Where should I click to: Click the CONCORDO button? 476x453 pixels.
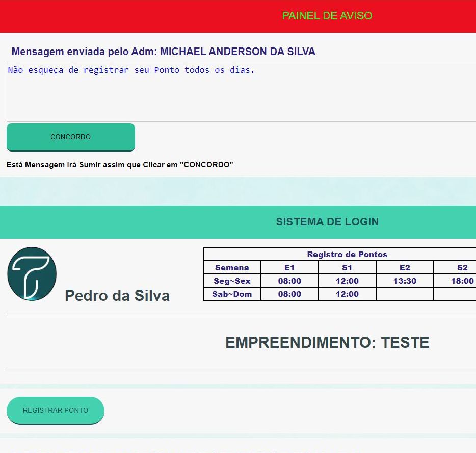tap(70, 137)
